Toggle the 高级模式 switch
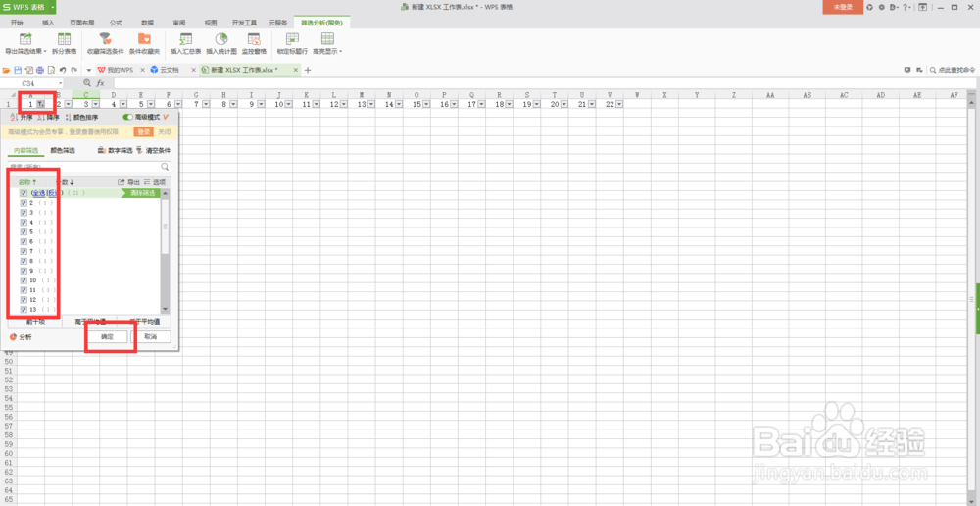Viewport: 980px width, 506px height. click(x=128, y=117)
